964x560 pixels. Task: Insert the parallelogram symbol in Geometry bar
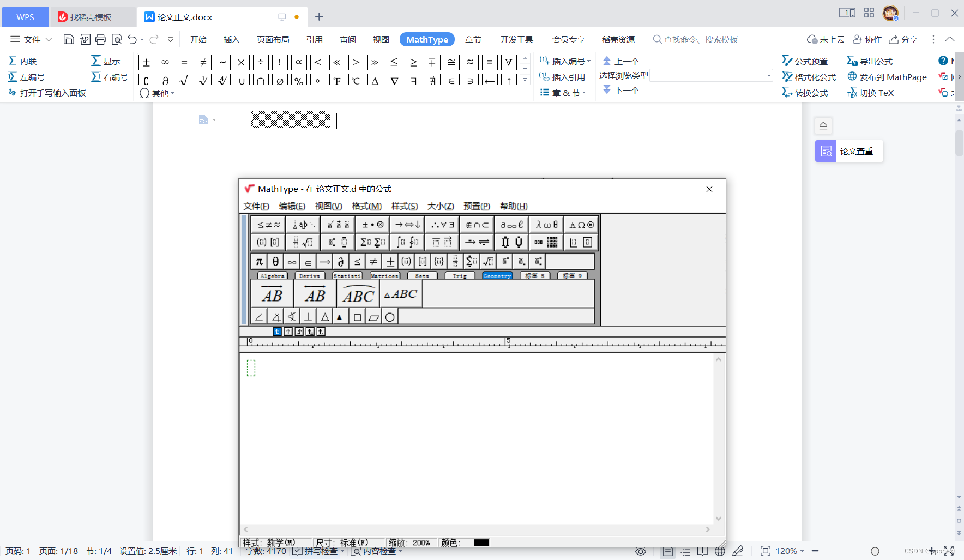coord(373,317)
